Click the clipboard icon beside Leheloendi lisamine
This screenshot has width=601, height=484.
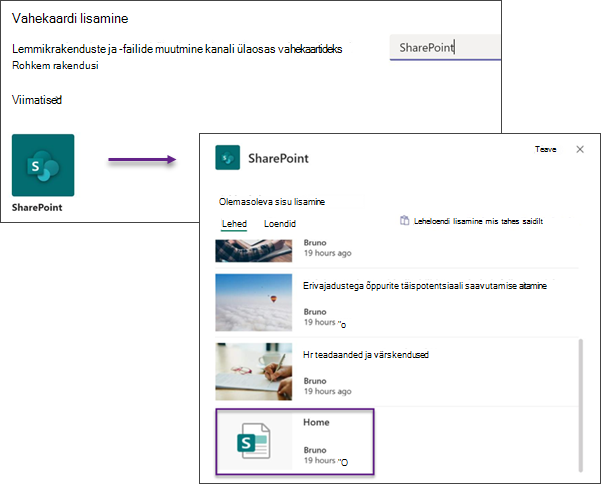click(x=404, y=221)
